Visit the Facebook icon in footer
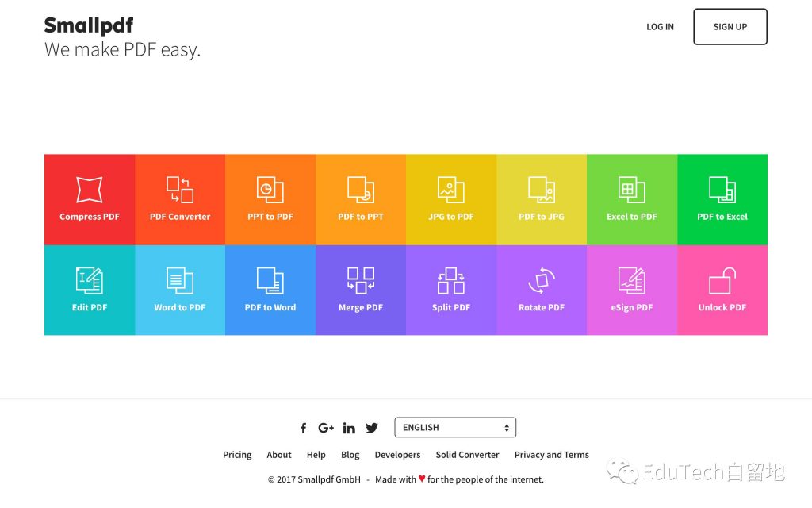Image resolution: width=812 pixels, height=508 pixels. (304, 428)
